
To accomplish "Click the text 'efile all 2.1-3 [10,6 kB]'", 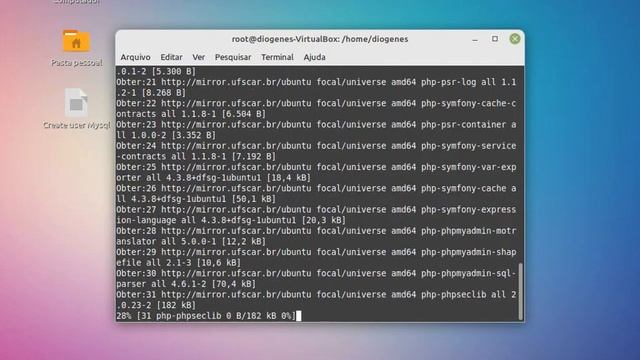I will pos(179,262).
